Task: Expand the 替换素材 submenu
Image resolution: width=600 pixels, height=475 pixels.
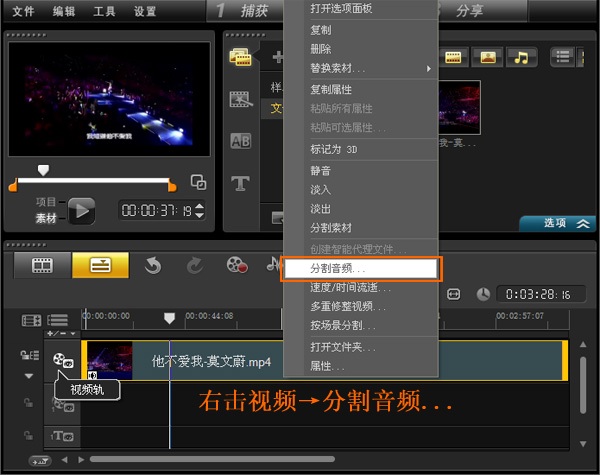Action: coord(360,69)
